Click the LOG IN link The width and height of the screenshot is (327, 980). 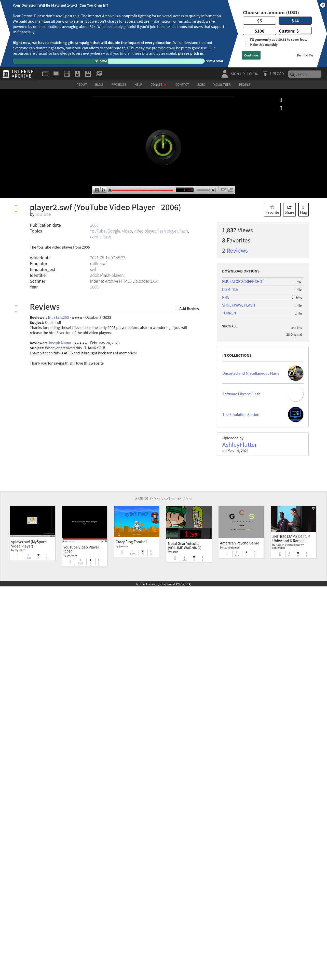tap(253, 74)
